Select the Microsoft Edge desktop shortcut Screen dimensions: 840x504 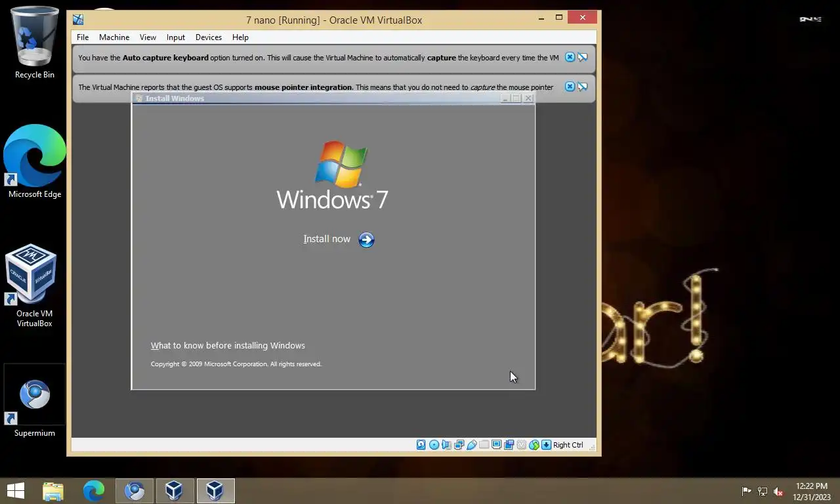point(35,161)
